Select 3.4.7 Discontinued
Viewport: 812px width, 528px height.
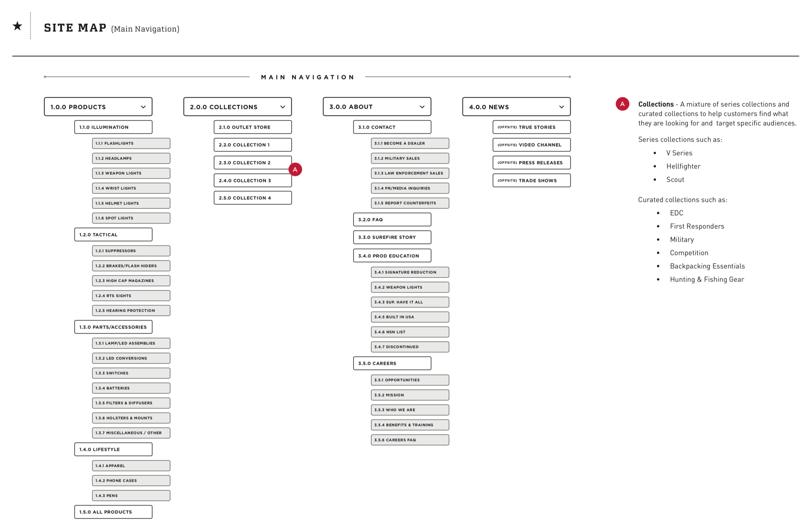click(410, 347)
